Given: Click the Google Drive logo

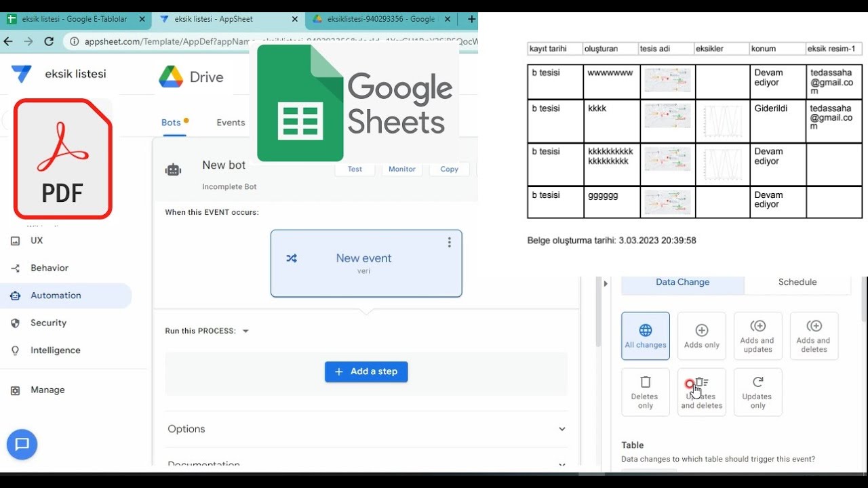Looking at the screenshot, I should [171, 77].
